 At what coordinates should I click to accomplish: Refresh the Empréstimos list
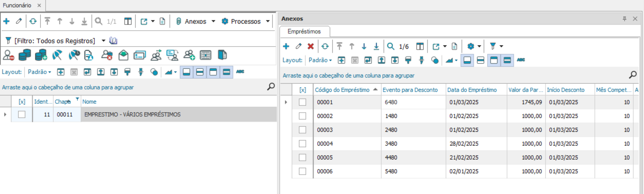coord(325,46)
